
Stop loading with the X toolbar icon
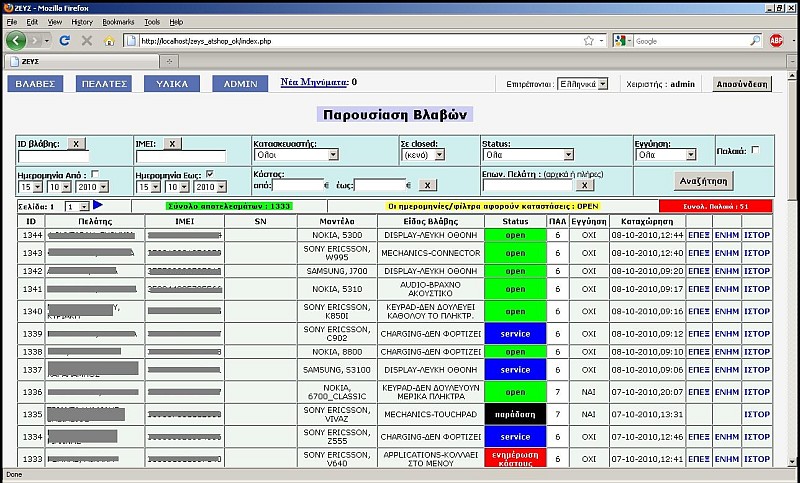[87, 41]
